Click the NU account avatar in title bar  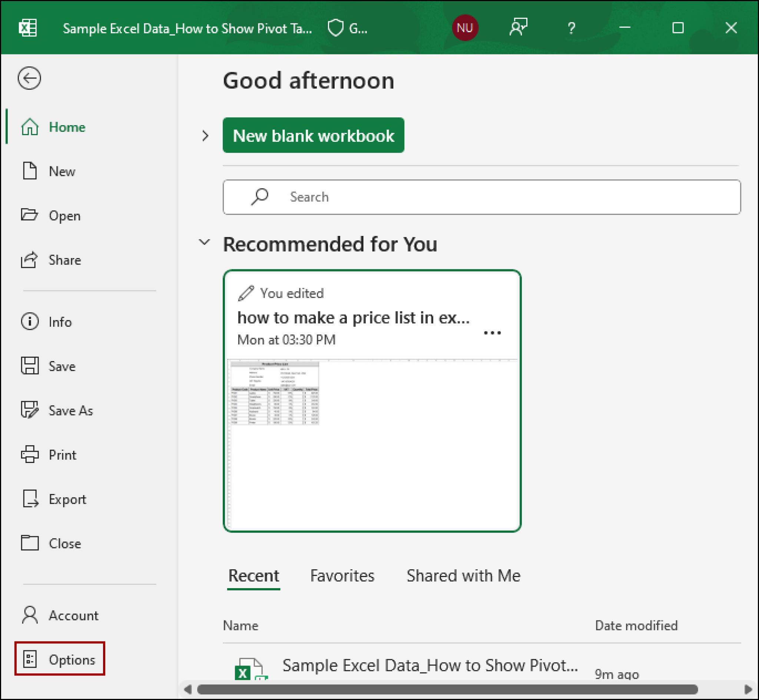465,27
